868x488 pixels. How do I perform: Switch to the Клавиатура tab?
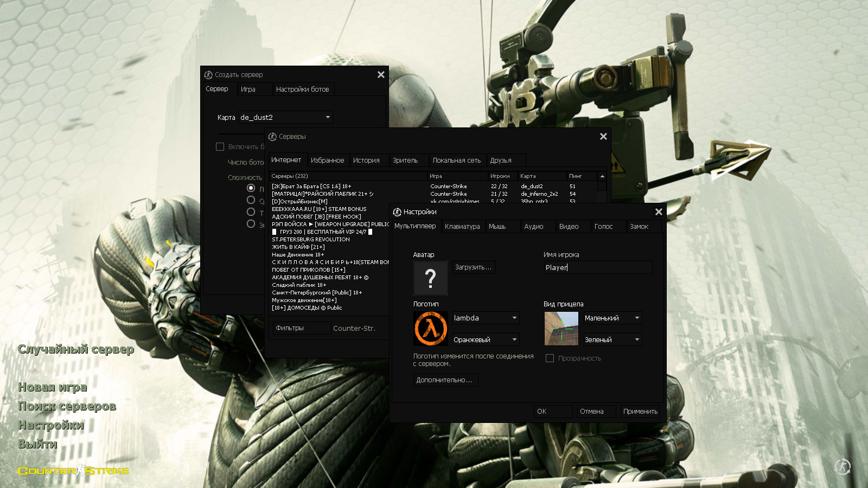462,227
